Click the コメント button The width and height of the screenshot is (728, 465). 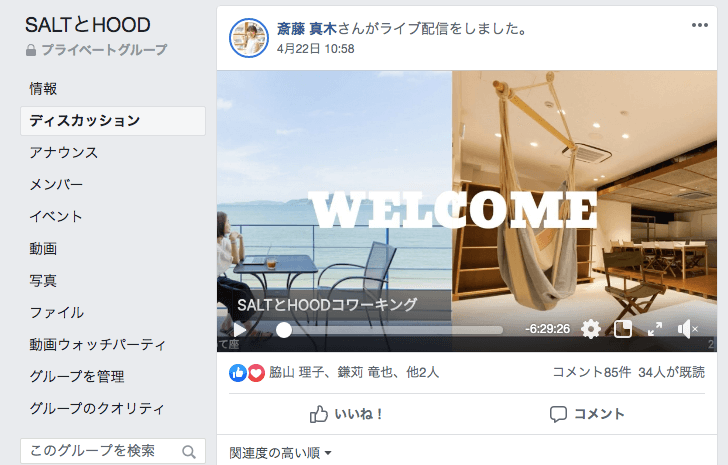587,414
